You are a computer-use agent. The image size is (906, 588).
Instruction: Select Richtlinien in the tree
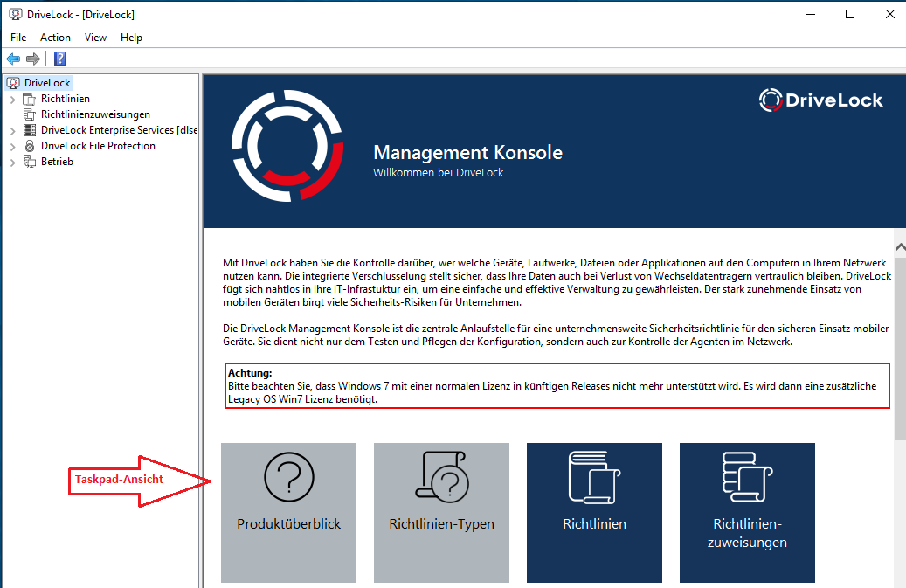pos(66,99)
